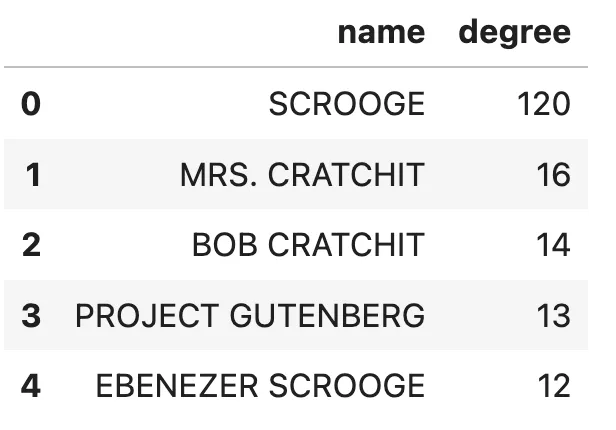Screen dimensions: 616x430
Task: Click the PROJECT GUTENBERG name cell
Action: [250, 316]
